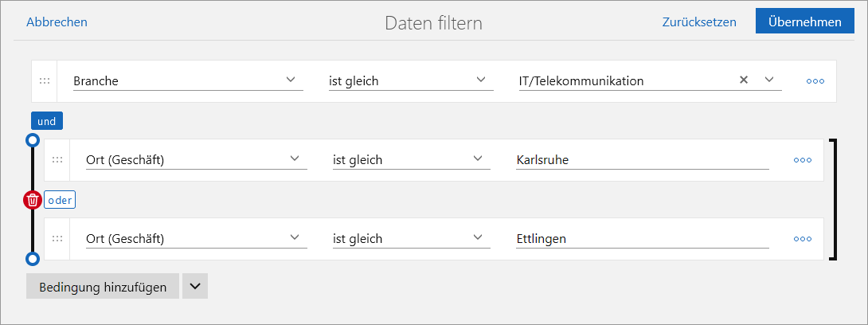
Task: Click the red trash icon on the group line
Action: [32, 200]
